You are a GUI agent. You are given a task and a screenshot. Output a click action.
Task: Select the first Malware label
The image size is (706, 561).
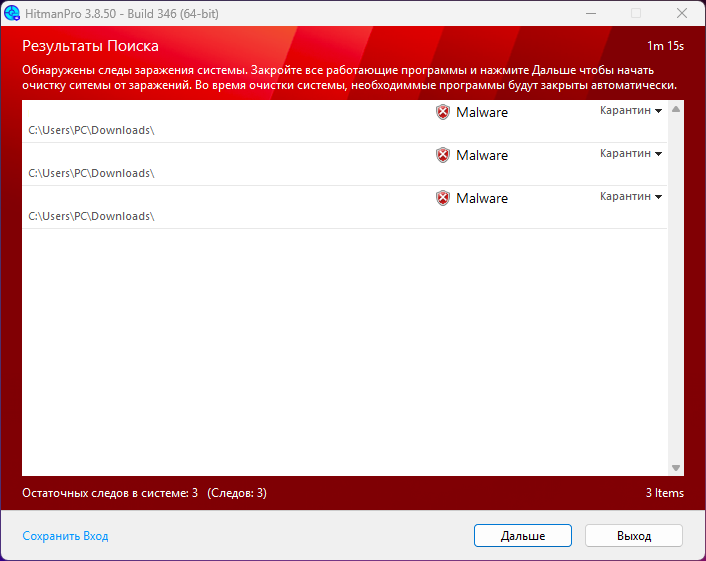[x=482, y=112]
